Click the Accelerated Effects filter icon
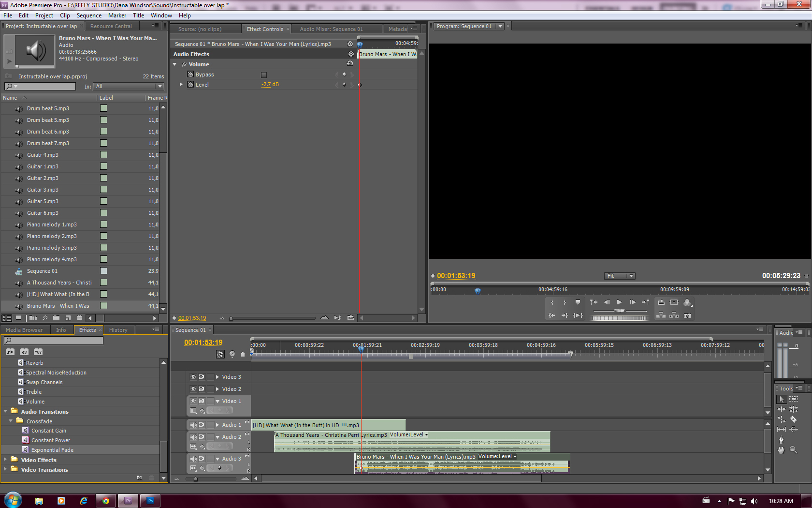This screenshot has height=508, width=812. click(x=10, y=352)
